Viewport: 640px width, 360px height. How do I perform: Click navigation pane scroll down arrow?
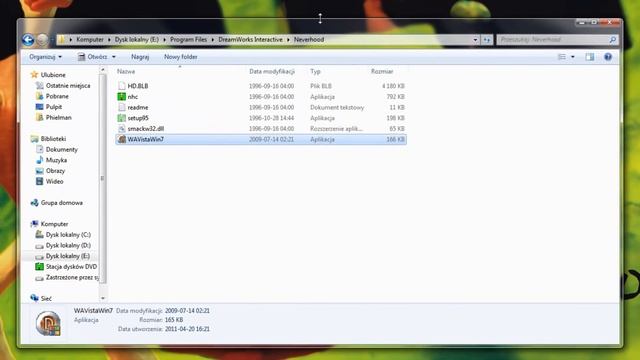tap(102, 298)
